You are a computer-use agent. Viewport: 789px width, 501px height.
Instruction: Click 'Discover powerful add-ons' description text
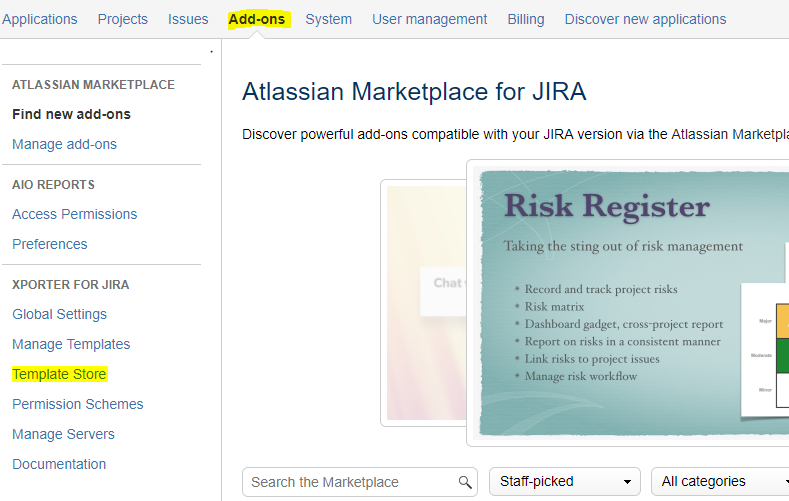tap(515, 134)
